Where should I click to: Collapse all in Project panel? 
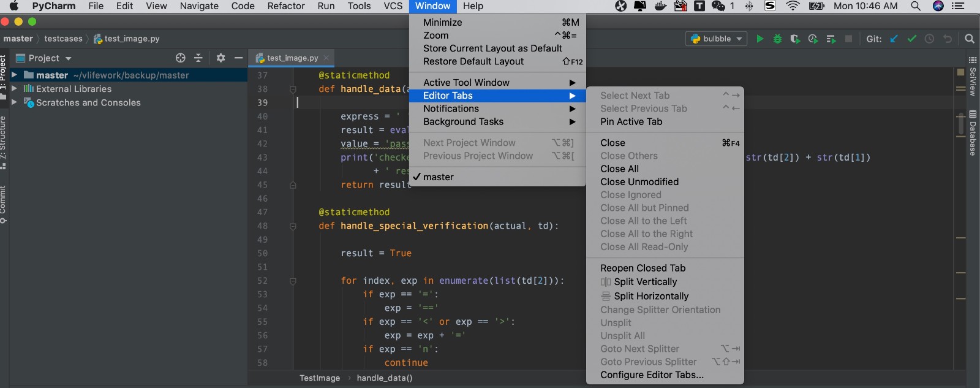pyautogui.click(x=198, y=58)
